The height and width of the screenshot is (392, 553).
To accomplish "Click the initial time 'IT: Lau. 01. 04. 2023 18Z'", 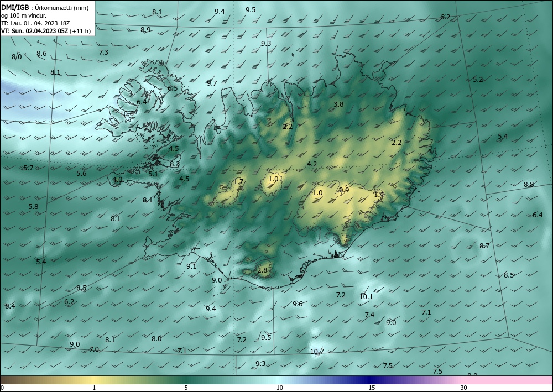I will tap(35, 23).
